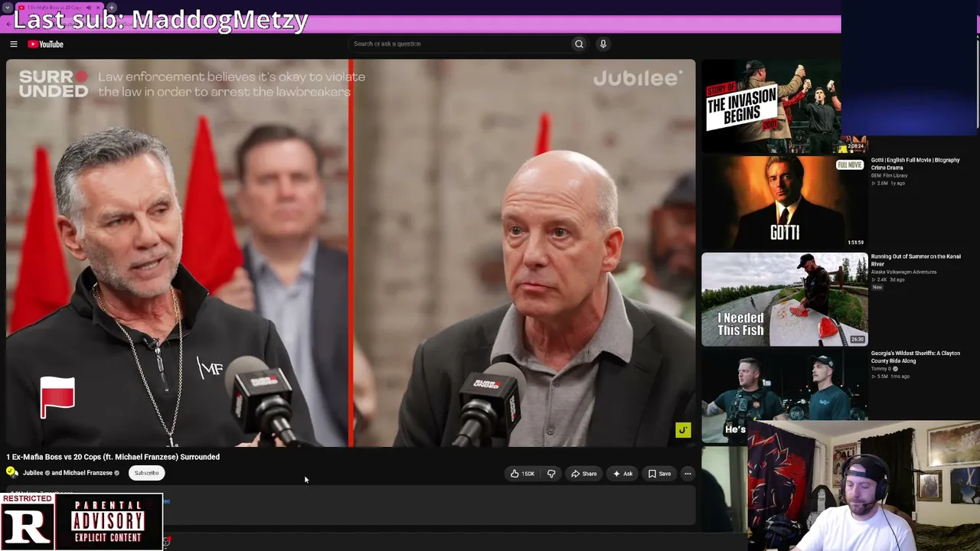This screenshot has height=551, width=980.
Task: Go to the YouTube home logo
Action: click(x=46, y=44)
